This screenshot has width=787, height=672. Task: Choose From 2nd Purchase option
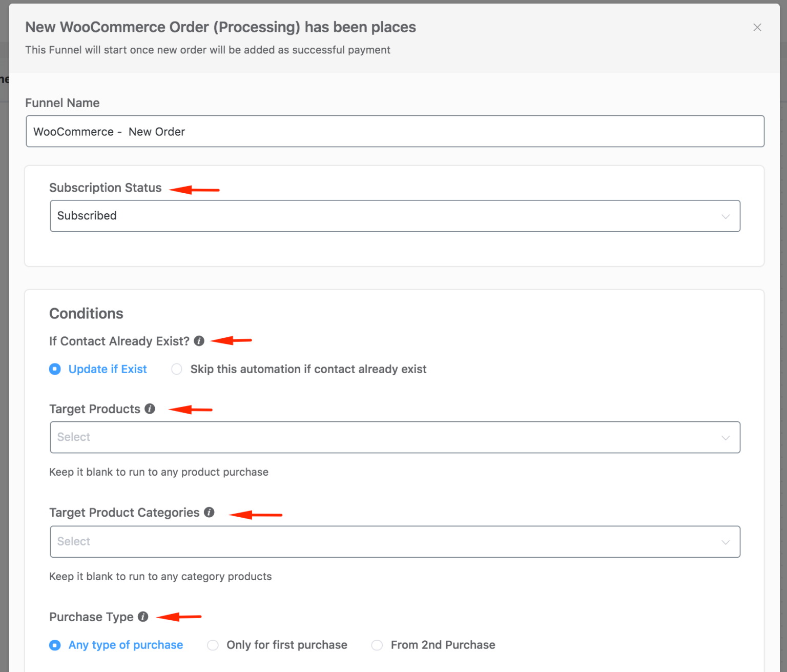377,645
